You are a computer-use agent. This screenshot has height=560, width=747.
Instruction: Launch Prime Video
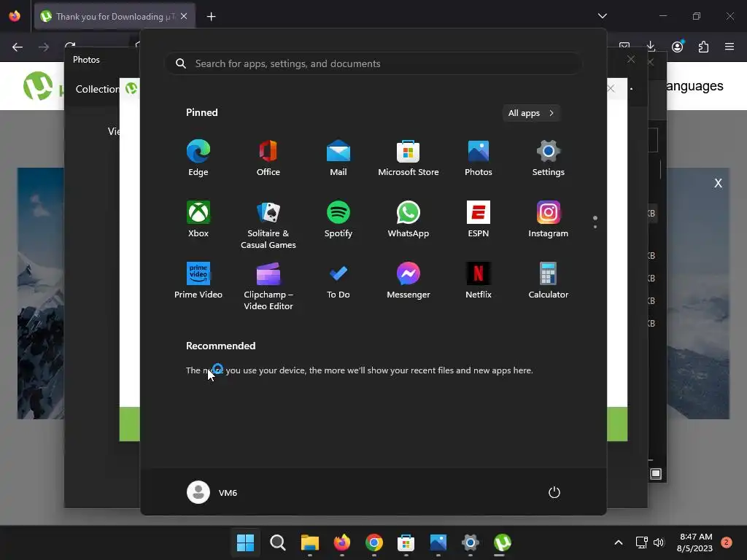198,280
